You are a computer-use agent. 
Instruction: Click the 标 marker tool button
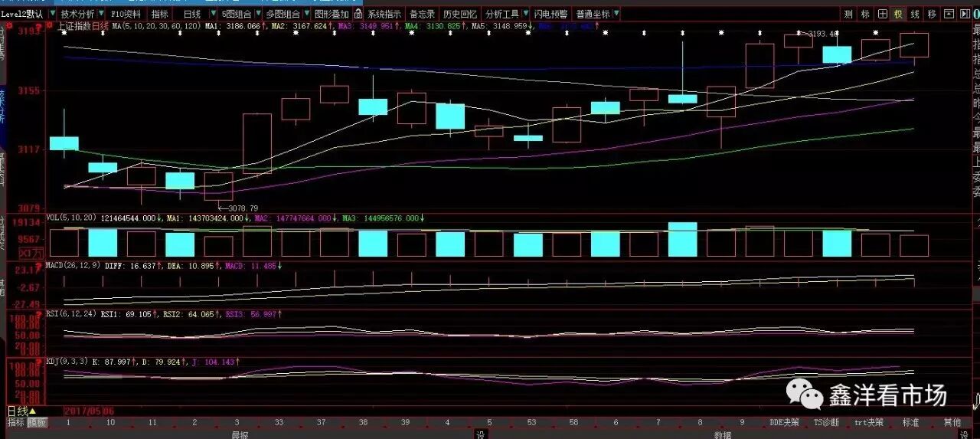pyautogui.click(x=865, y=14)
